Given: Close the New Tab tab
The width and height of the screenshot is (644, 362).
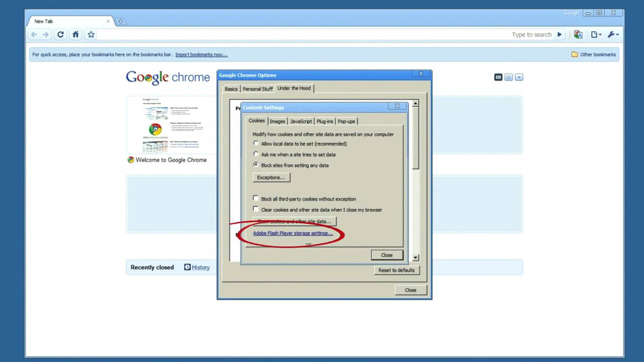Looking at the screenshot, I should pyautogui.click(x=108, y=21).
